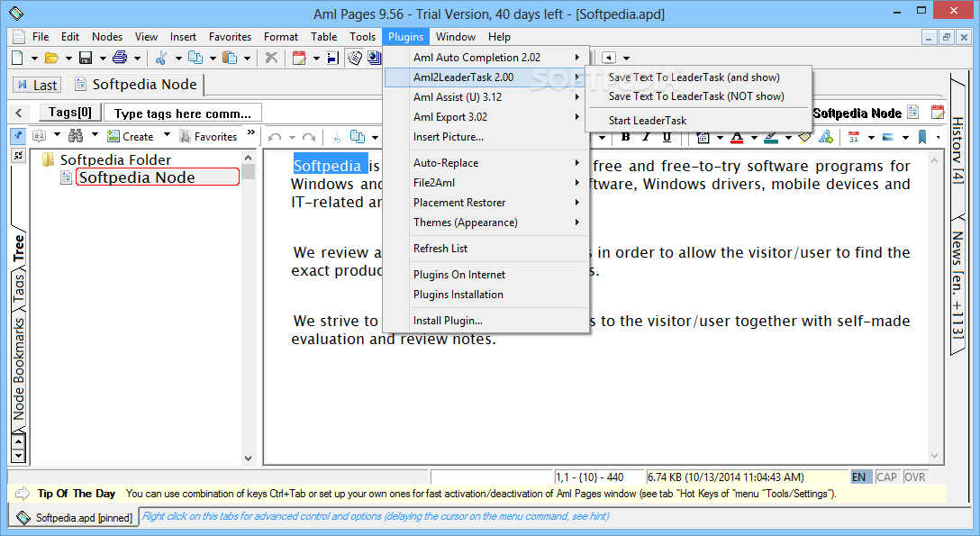Open the binoculars search dropdown arrow
Image resolution: width=980 pixels, height=536 pixels.
point(95,135)
